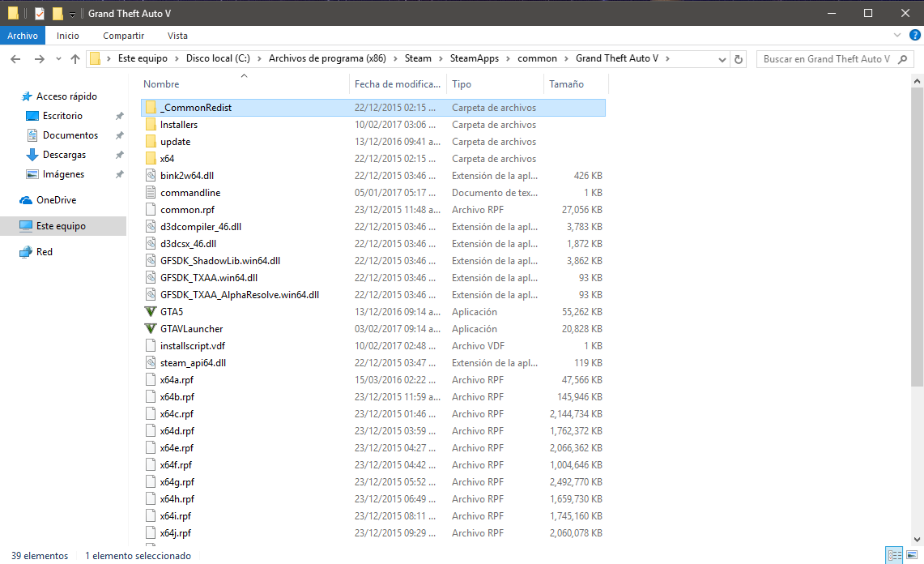Open Descargas in the sidebar
The width and height of the screenshot is (924, 564).
pos(64,155)
